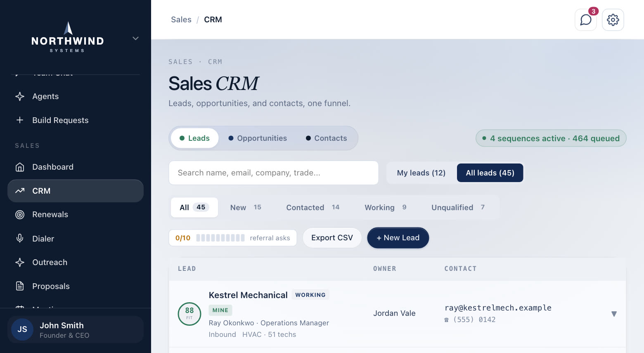Click the Build Requests plus icon
644x353 pixels.
(20, 120)
